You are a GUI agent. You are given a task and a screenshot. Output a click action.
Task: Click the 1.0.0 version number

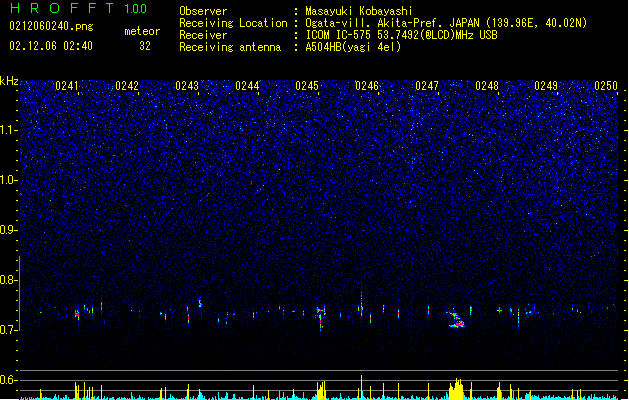pyautogui.click(x=135, y=8)
